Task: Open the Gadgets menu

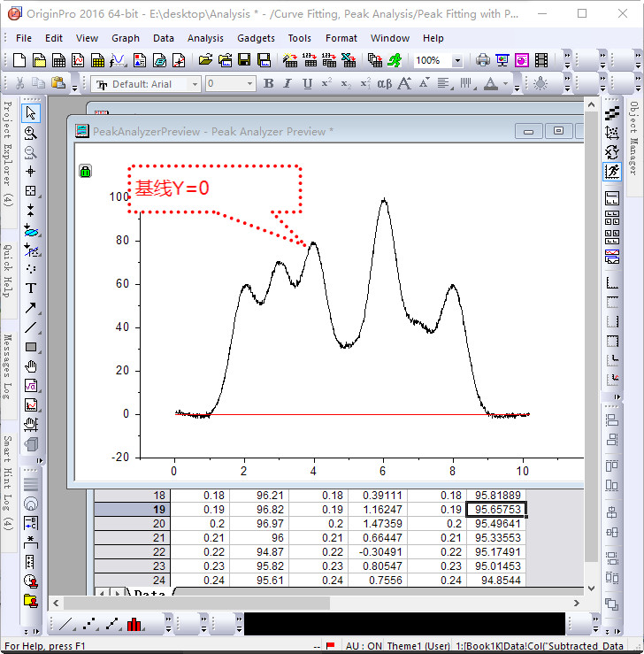Action: point(256,38)
